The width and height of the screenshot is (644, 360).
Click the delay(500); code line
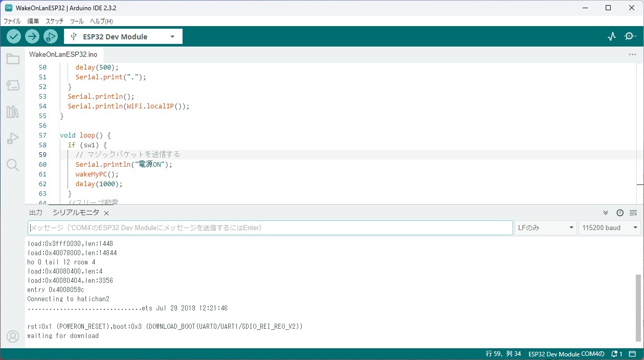tap(97, 67)
